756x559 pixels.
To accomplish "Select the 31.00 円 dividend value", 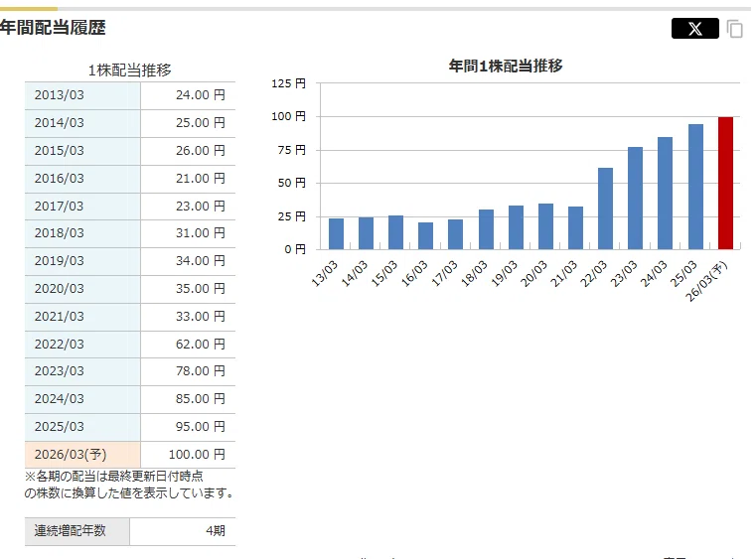I will click(200, 233).
